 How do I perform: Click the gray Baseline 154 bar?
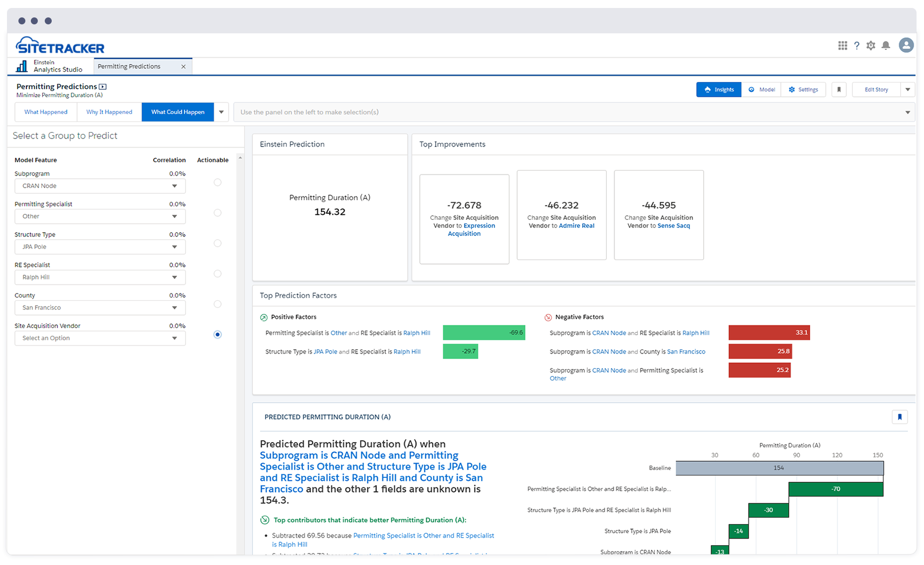779,468
